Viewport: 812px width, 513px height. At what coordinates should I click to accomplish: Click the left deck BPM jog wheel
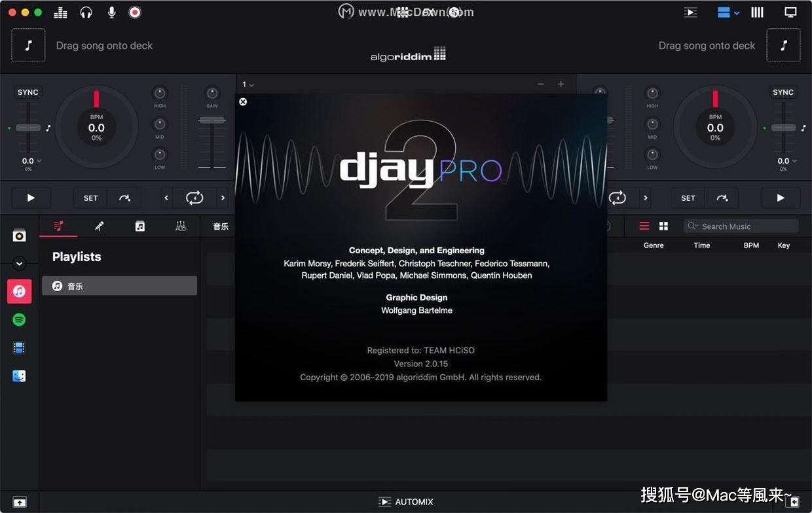[x=96, y=127]
